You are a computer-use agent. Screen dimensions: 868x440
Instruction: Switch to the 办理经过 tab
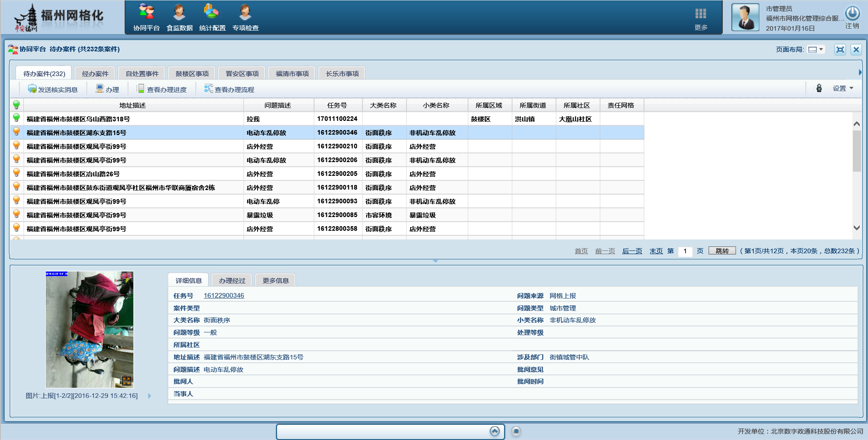pyautogui.click(x=232, y=281)
